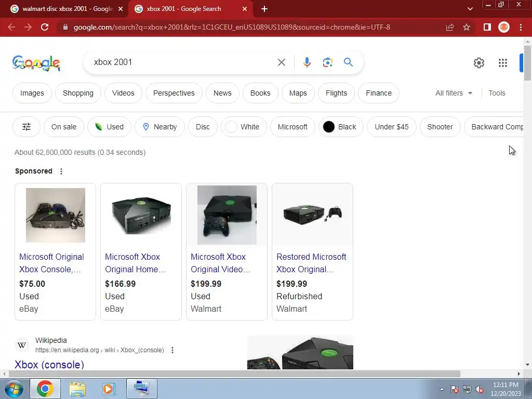Toggle the 'Used' filter chip
532x399 pixels.
tap(109, 127)
